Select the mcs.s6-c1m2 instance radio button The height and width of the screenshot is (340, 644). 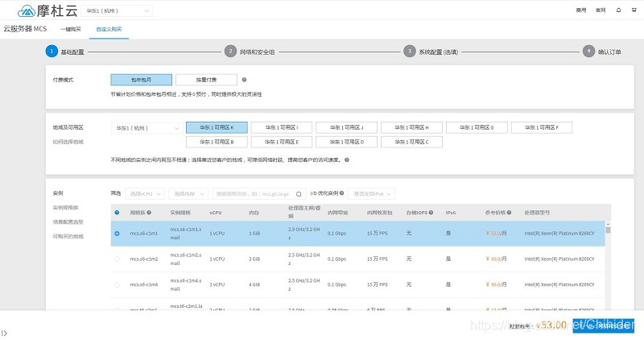coord(117,259)
